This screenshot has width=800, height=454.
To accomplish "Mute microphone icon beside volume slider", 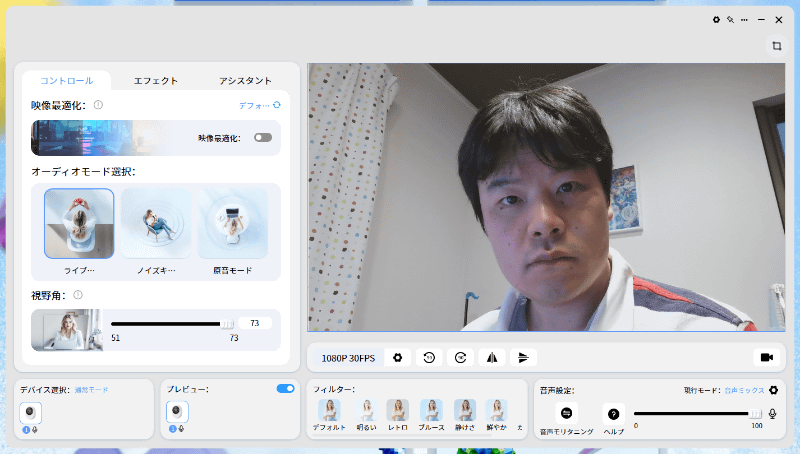I will pos(772,414).
